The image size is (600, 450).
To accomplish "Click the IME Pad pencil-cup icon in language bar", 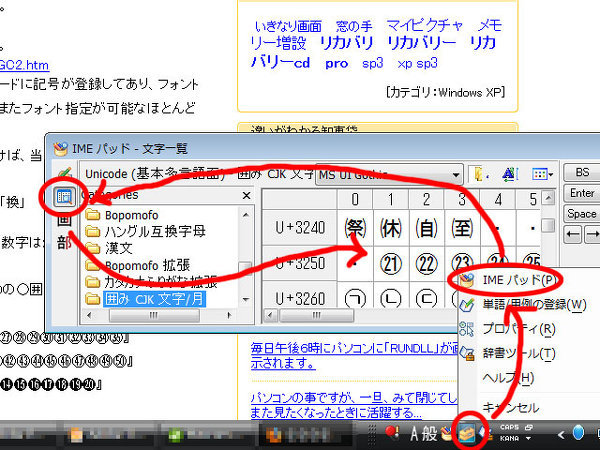I will point(447,434).
